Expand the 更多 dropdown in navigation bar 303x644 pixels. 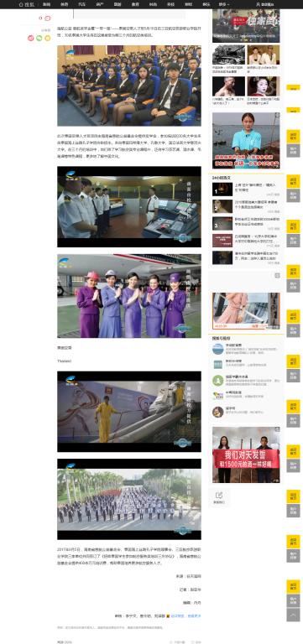tap(223, 4)
